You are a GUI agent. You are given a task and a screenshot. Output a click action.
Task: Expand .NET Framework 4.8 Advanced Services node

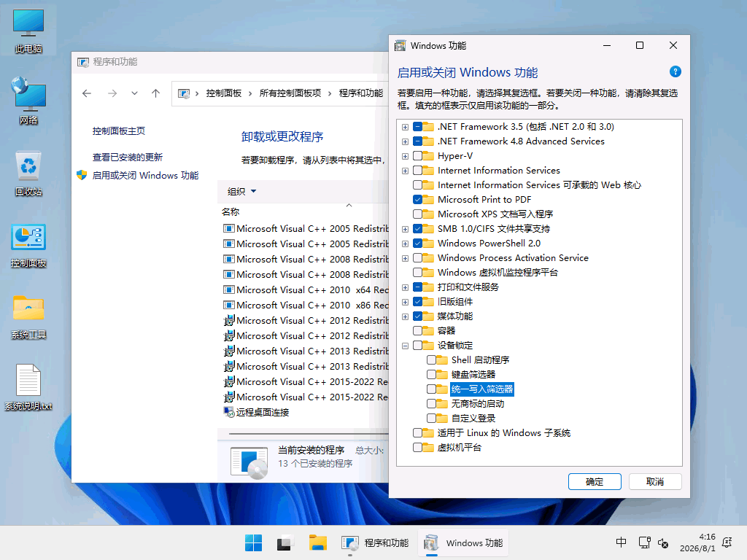[x=405, y=142]
